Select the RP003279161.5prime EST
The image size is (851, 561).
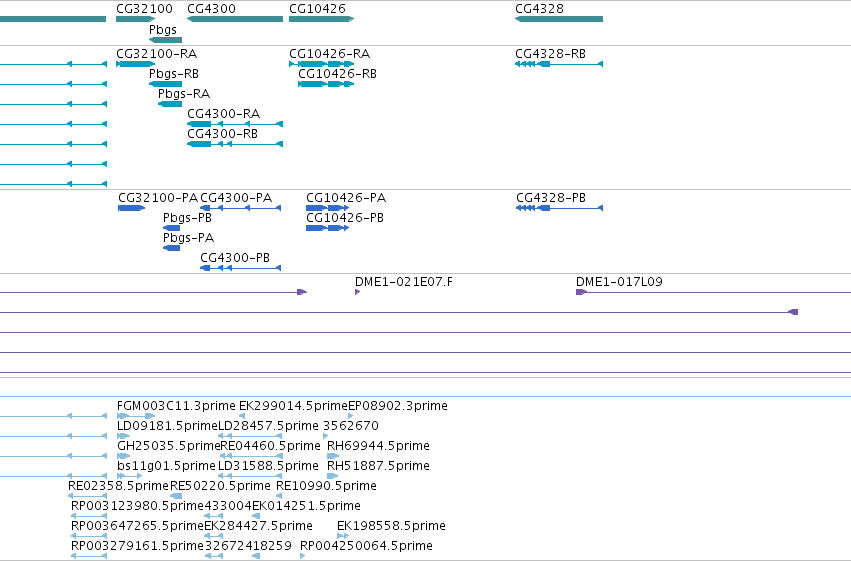[x=89, y=556]
